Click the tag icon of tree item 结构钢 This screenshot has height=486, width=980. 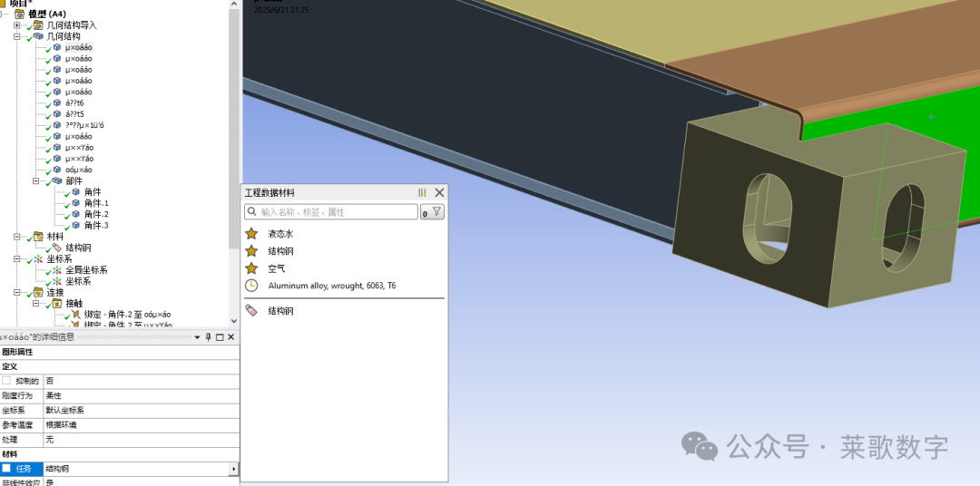point(57,248)
